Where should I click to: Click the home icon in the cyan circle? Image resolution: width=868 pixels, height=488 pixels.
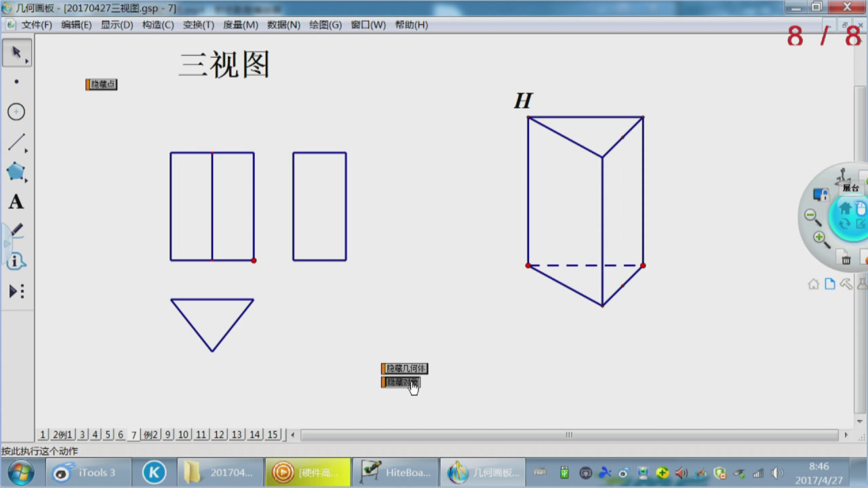tap(845, 207)
